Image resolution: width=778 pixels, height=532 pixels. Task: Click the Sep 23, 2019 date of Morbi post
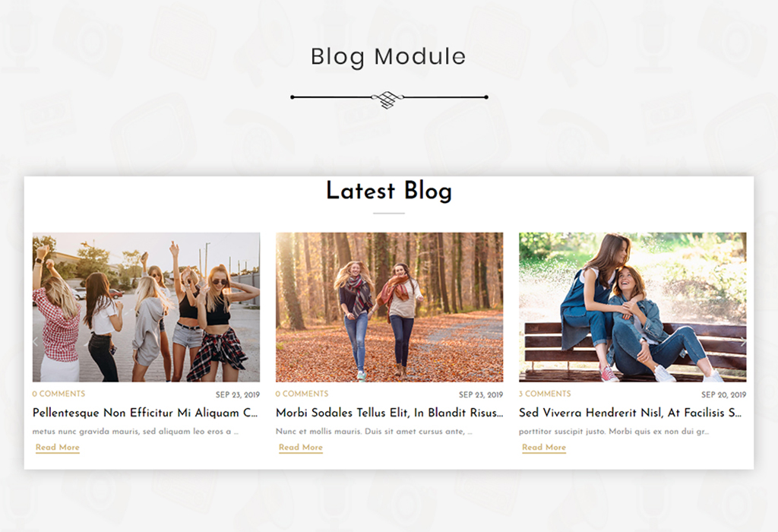(x=481, y=394)
